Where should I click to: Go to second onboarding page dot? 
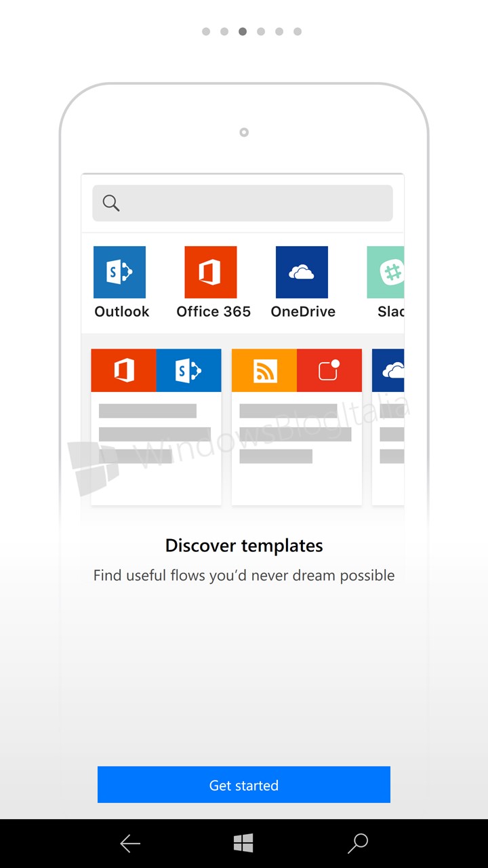click(x=224, y=31)
